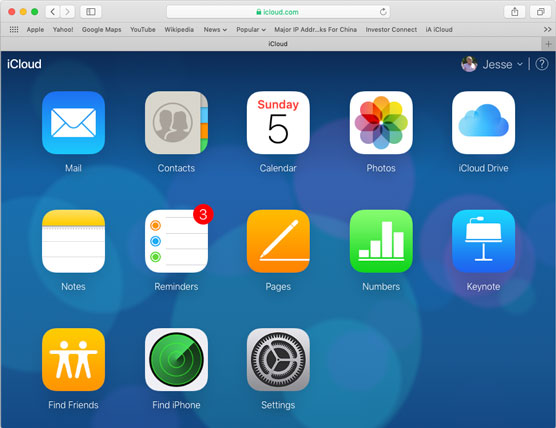Open the Reminders app
Screen dimensions: 556x428
[176, 241]
